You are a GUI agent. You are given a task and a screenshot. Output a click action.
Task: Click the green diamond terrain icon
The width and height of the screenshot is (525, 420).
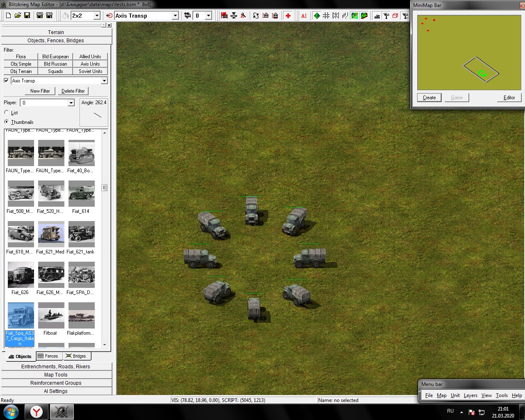(x=317, y=16)
